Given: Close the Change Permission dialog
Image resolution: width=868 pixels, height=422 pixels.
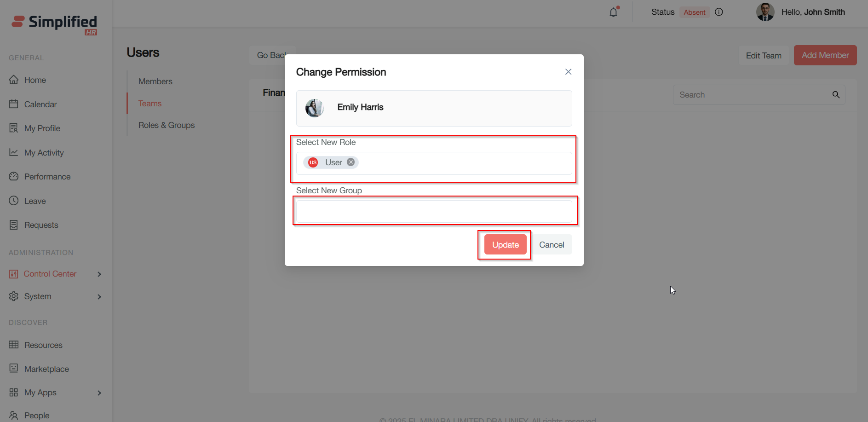Looking at the screenshot, I should [x=568, y=72].
